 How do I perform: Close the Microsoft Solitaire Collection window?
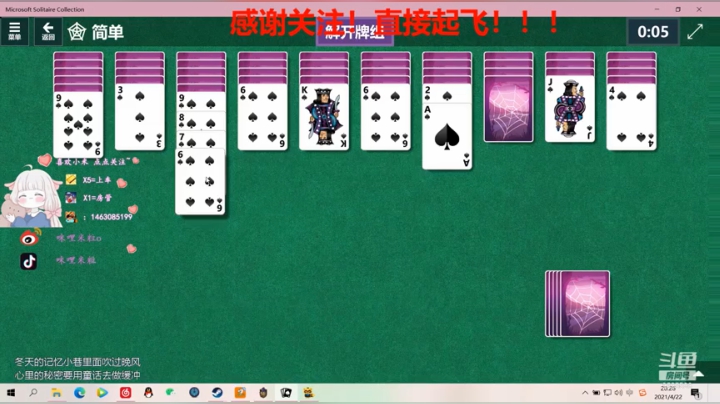[x=699, y=9]
